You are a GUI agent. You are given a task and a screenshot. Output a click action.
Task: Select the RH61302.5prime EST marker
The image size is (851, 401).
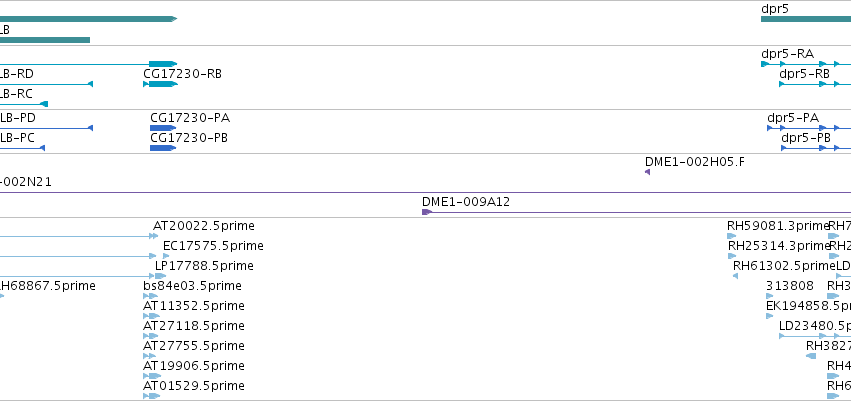[x=735, y=276]
